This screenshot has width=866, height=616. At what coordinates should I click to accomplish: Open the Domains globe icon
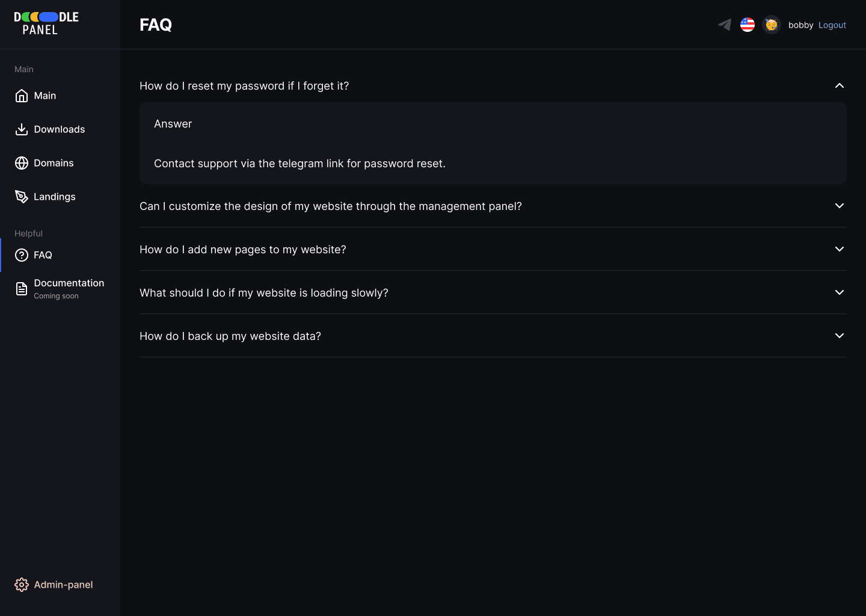pyautogui.click(x=22, y=163)
